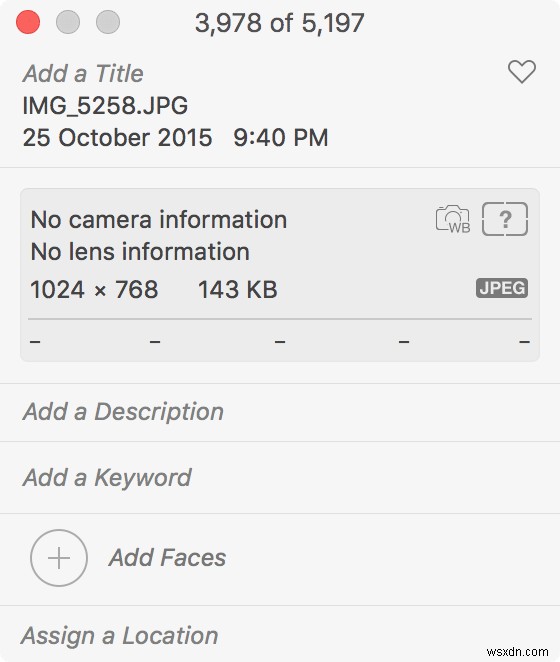Click the plus circle to add faces
Image resolution: width=560 pixels, height=662 pixels.
[x=59, y=558]
